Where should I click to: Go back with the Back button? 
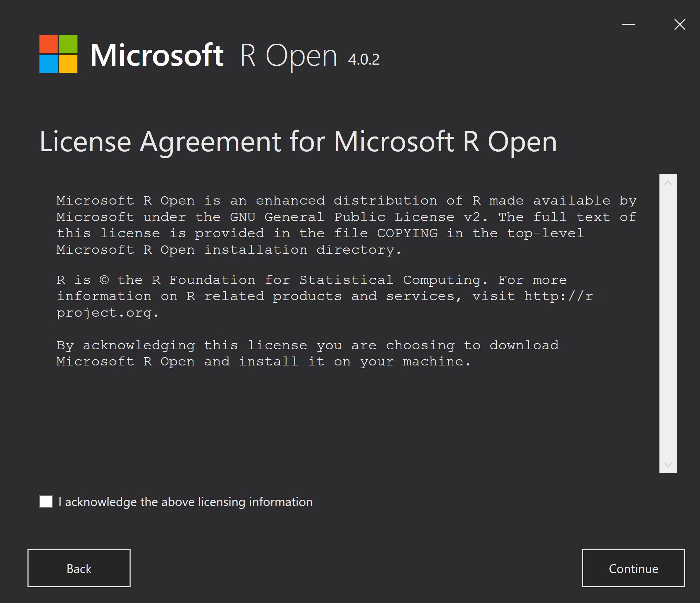(x=79, y=568)
